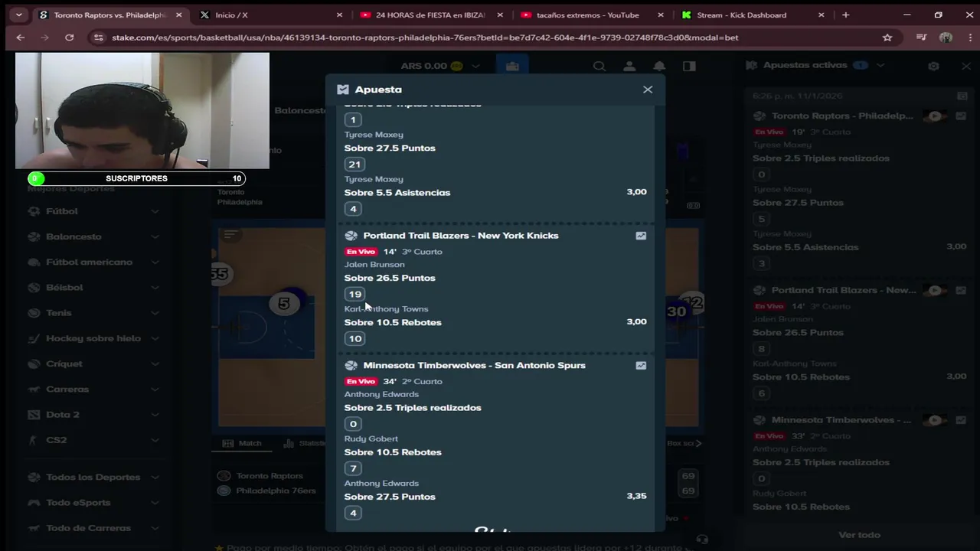Viewport: 980px width, 551px height.
Task: Expand Todos los Deportes section
Action: click(155, 478)
